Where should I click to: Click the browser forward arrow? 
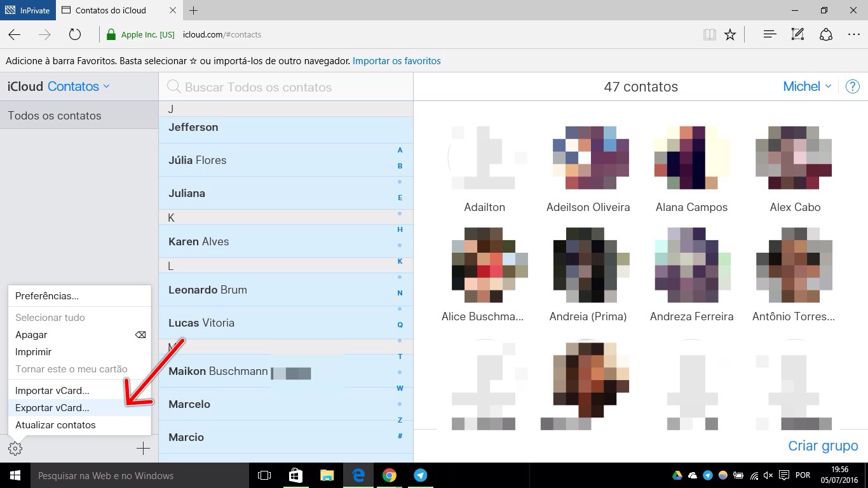(44, 35)
